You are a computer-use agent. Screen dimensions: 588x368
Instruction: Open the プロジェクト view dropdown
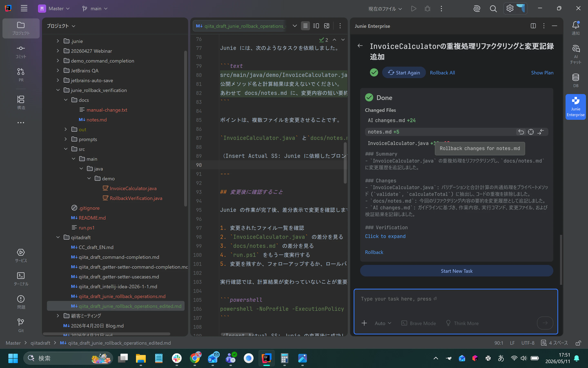pyautogui.click(x=61, y=26)
